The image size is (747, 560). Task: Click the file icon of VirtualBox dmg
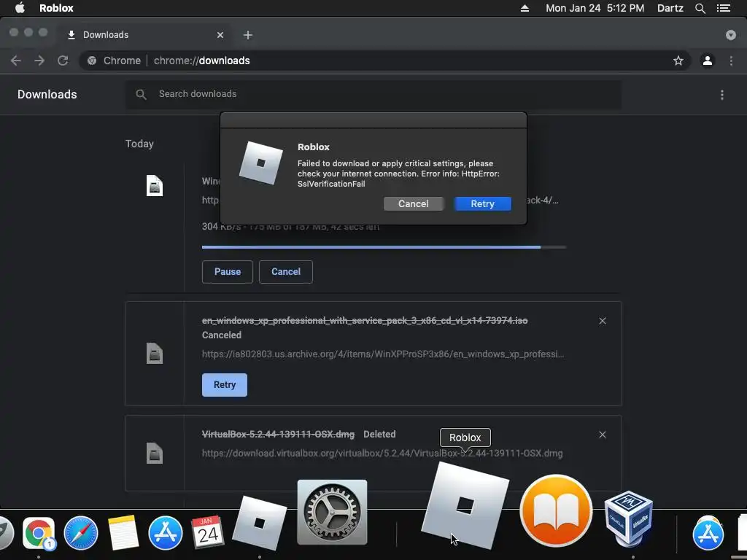(155, 454)
